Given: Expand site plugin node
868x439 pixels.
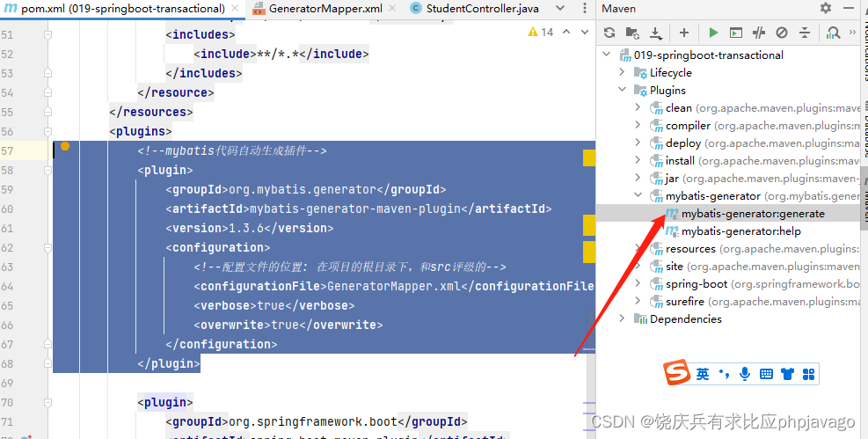Looking at the screenshot, I should pyautogui.click(x=638, y=267).
